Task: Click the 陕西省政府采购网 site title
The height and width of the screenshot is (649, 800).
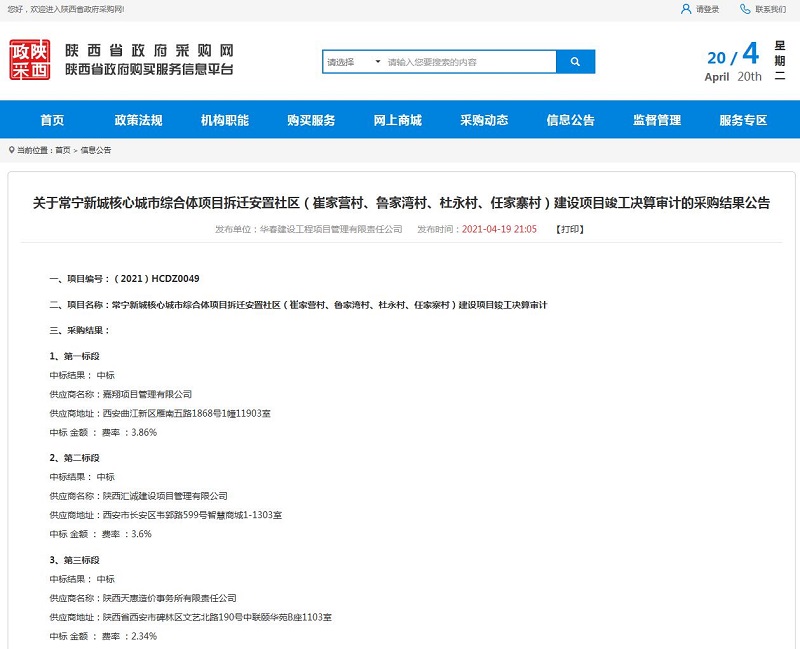Action: coord(149,50)
